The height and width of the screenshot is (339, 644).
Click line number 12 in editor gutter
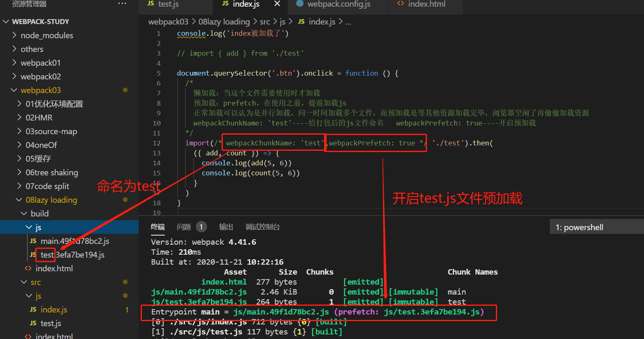coord(156,143)
